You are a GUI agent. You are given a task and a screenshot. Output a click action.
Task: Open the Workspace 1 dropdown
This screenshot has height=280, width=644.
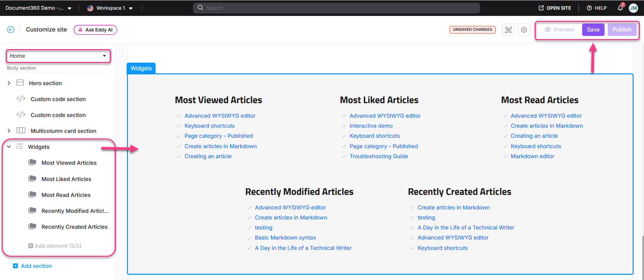point(110,8)
